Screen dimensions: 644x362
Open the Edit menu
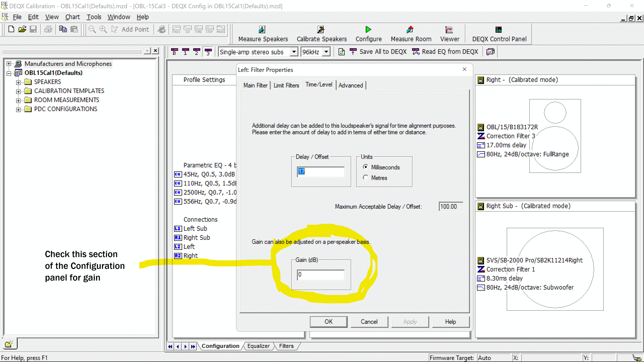[33, 17]
